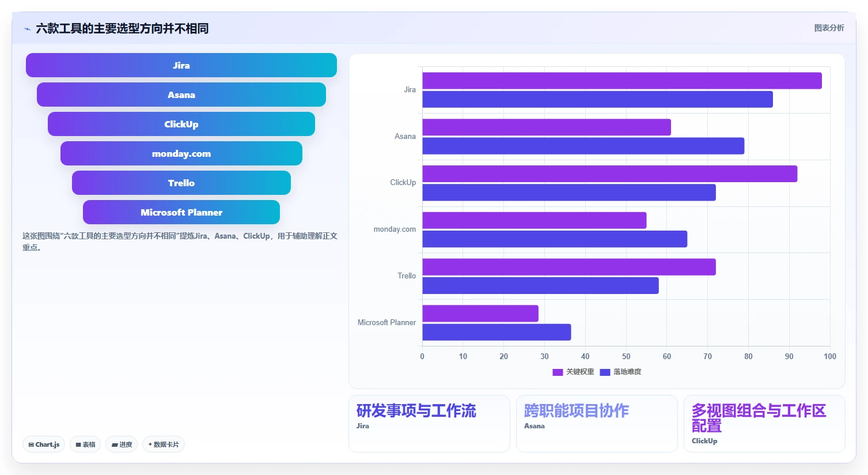Select the Jira funnel bar
Viewport: 868px width, 475px height.
[x=181, y=65]
